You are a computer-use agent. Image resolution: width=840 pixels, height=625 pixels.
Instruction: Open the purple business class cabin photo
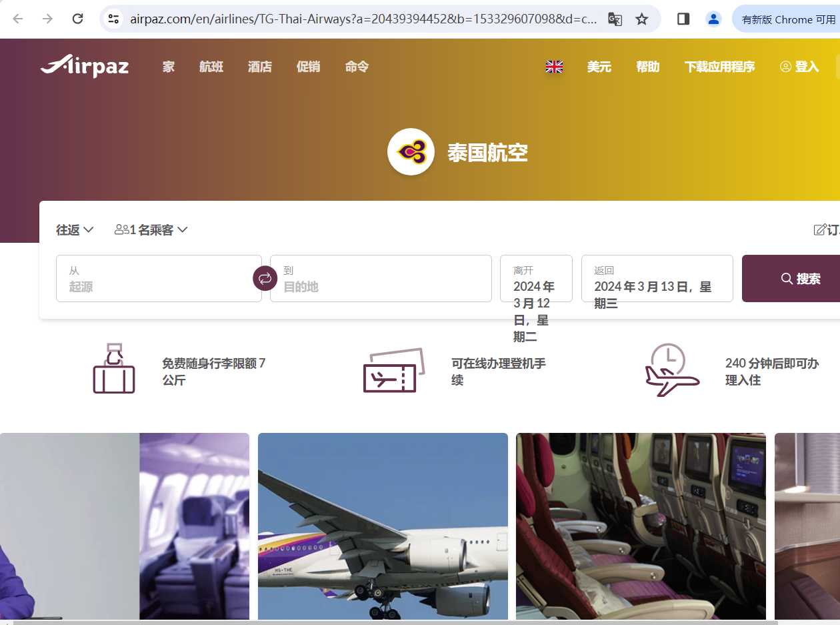click(125, 526)
